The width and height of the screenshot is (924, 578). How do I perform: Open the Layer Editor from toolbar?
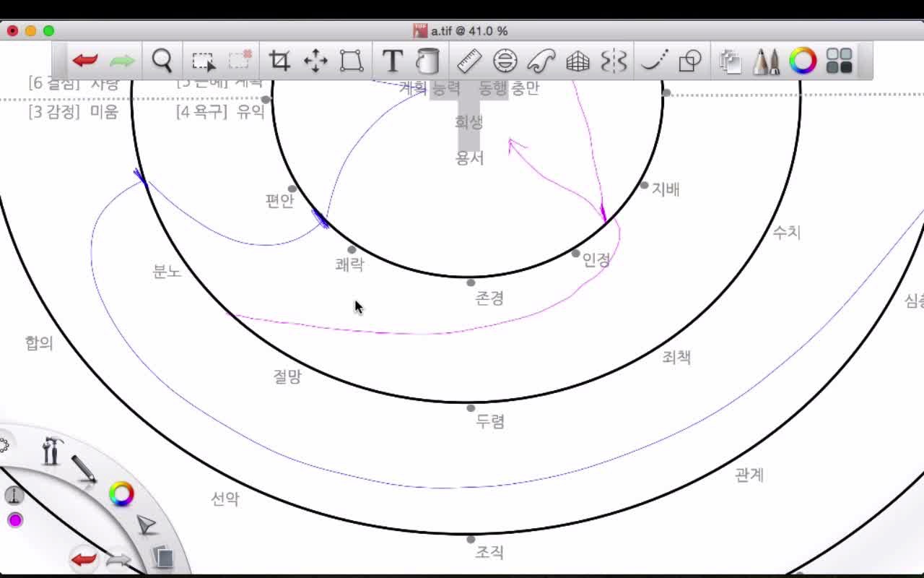click(731, 61)
